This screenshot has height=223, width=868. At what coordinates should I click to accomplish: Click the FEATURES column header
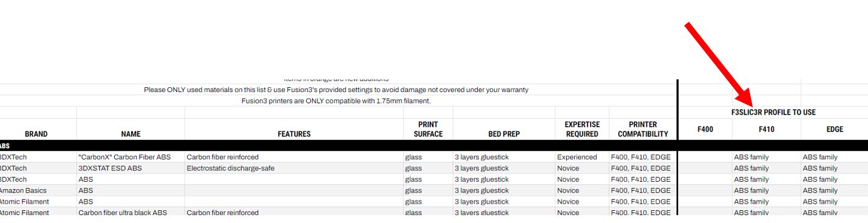click(x=294, y=134)
